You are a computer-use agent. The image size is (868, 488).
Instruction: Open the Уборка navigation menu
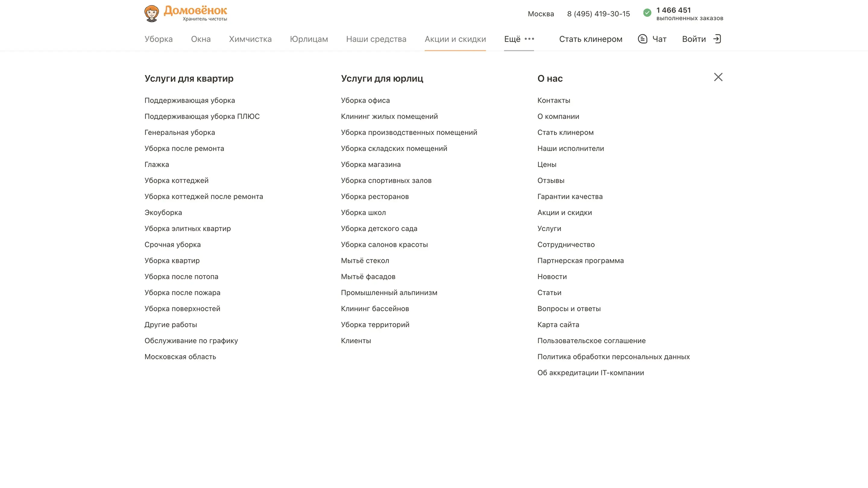click(158, 39)
